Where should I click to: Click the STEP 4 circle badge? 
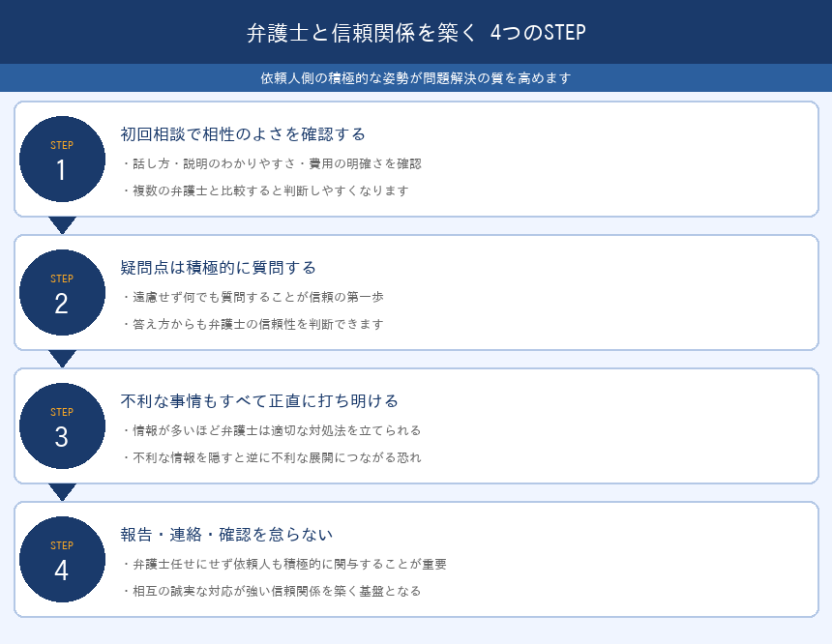coord(62,560)
